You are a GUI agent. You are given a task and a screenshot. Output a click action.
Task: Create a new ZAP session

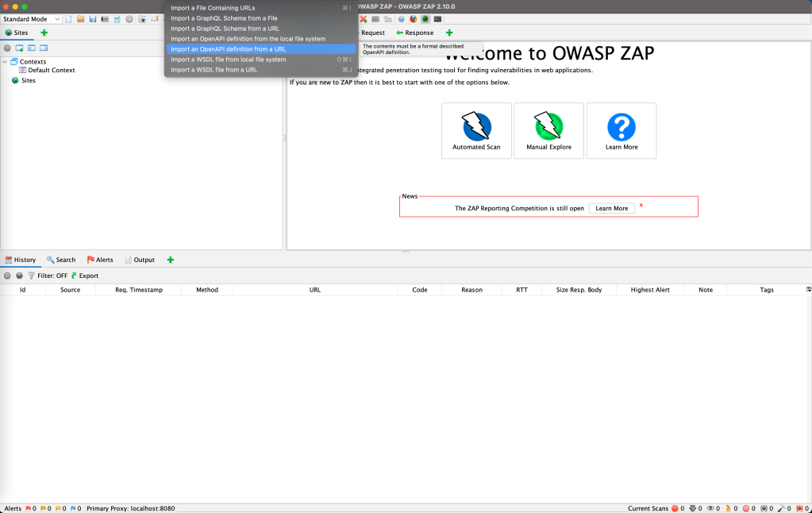coord(68,18)
